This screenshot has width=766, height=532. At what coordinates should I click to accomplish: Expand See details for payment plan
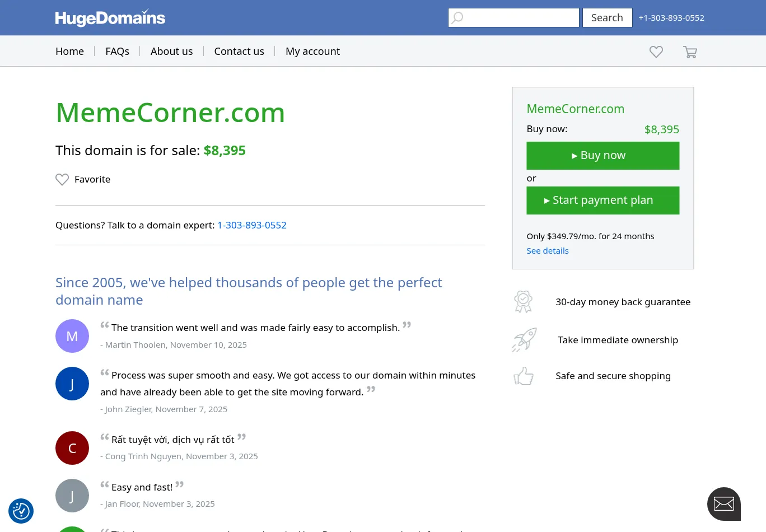point(547,251)
